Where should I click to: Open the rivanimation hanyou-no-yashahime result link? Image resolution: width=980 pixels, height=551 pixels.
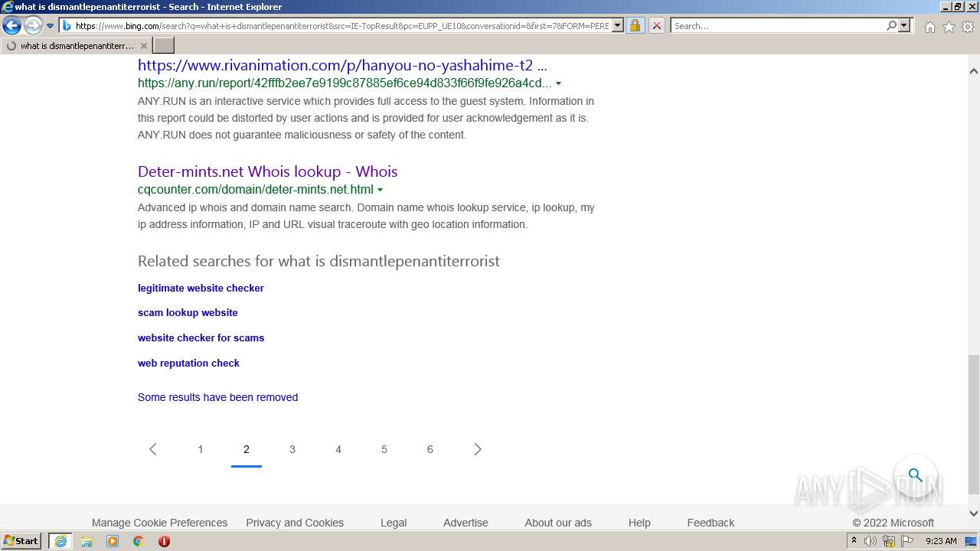[x=342, y=65]
